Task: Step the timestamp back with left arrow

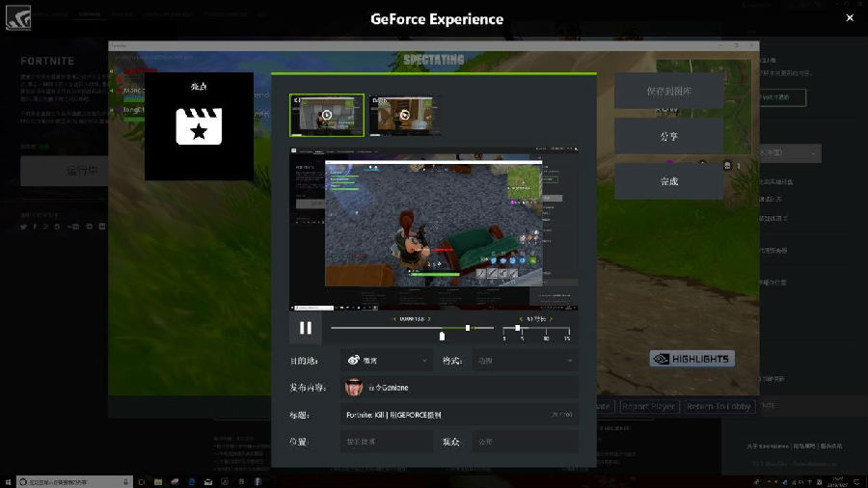Action: (394, 319)
